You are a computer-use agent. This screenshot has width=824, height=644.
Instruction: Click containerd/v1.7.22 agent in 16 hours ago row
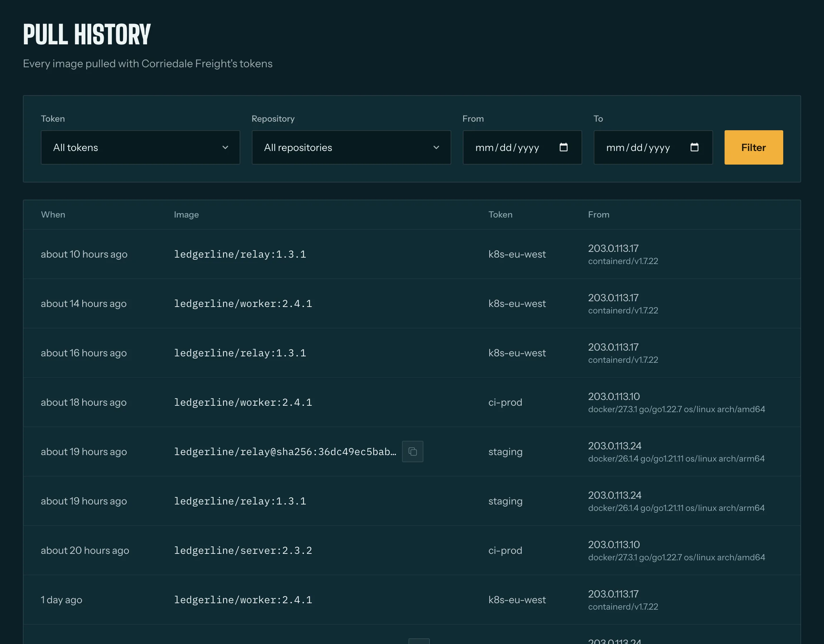pyautogui.click(x=623, y=360)
